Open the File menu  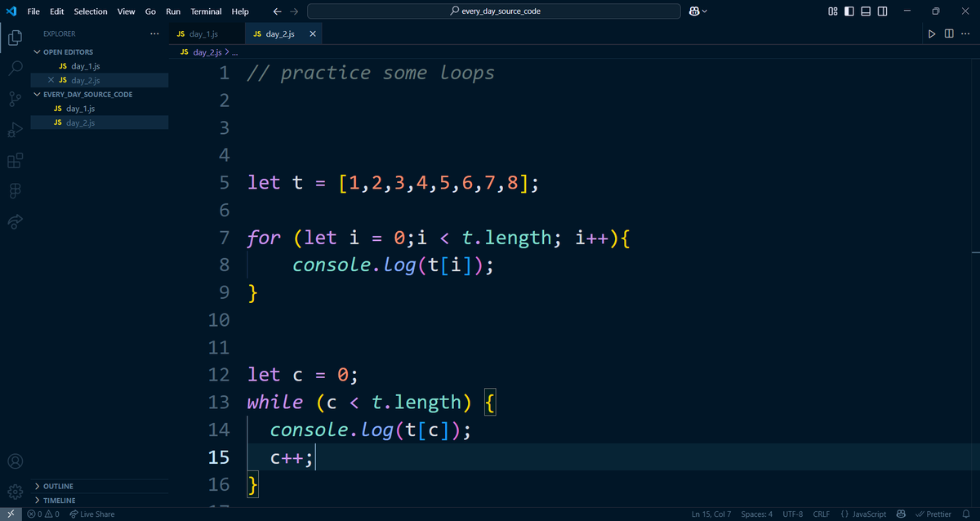(x=33, y=11)
